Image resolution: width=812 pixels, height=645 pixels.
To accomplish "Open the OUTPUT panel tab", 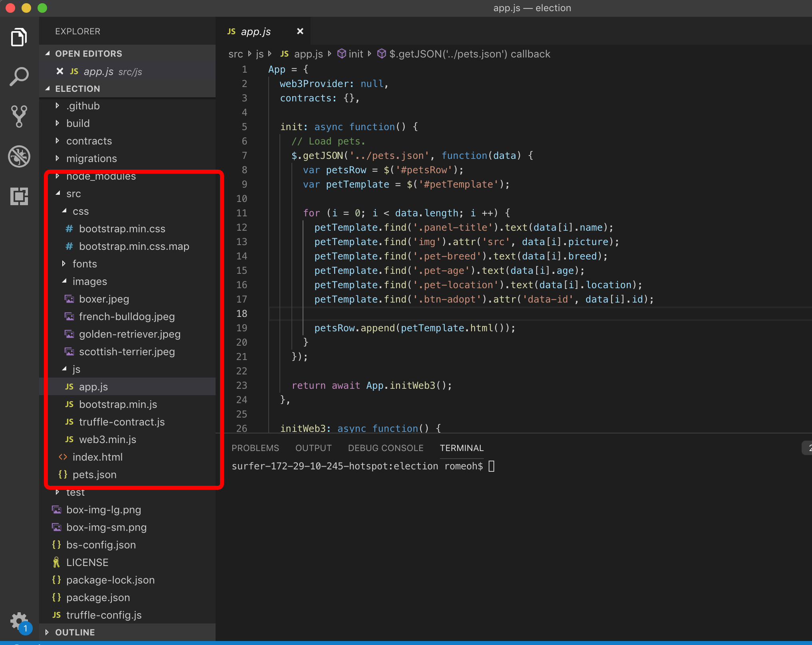I will coord(313,448).
